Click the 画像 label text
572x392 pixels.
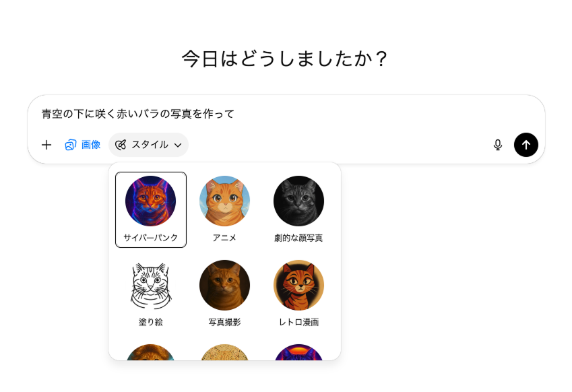pyautogui.click(x=91, y=145)
